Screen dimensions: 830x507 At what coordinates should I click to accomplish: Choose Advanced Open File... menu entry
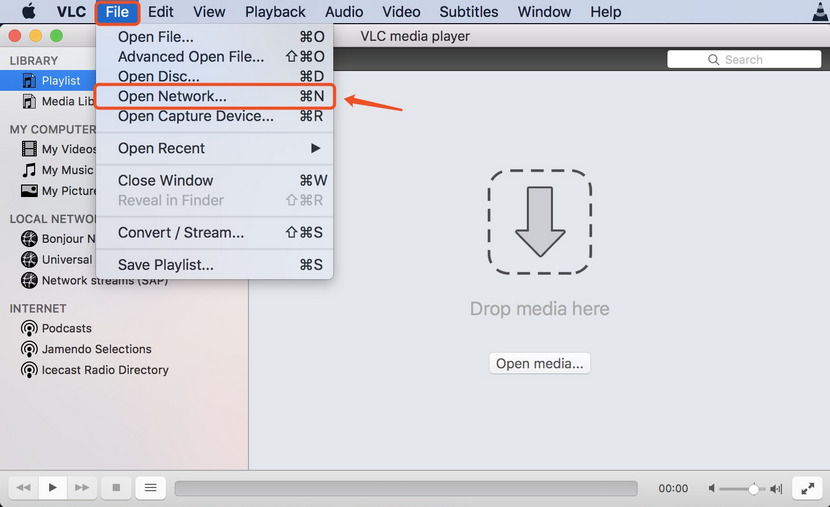pos(214,56)
